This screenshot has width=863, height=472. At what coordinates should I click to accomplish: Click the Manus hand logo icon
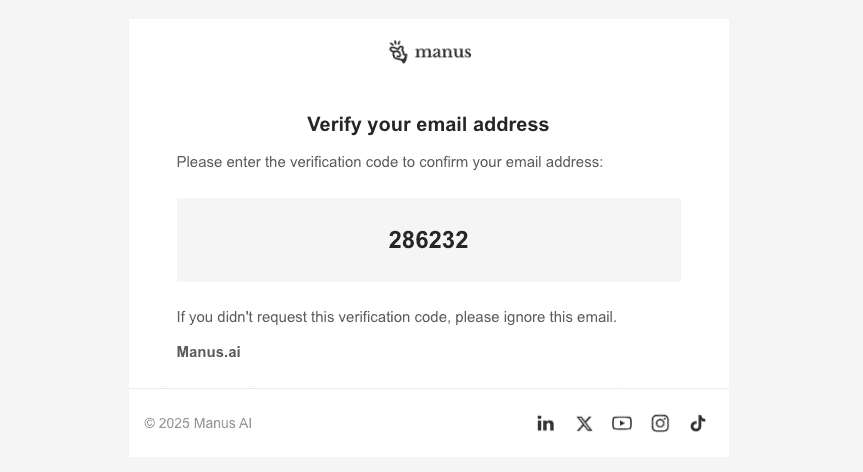[398, 52]
